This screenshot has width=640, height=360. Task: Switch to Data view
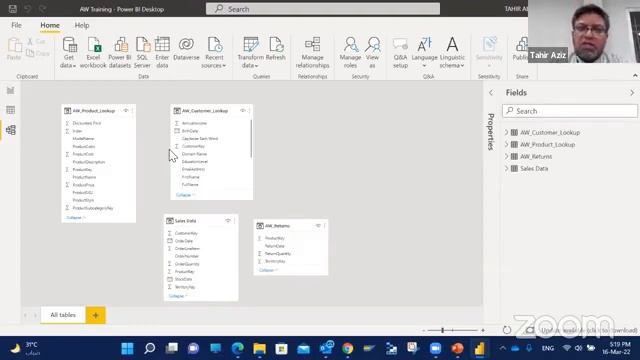(11, 110)
